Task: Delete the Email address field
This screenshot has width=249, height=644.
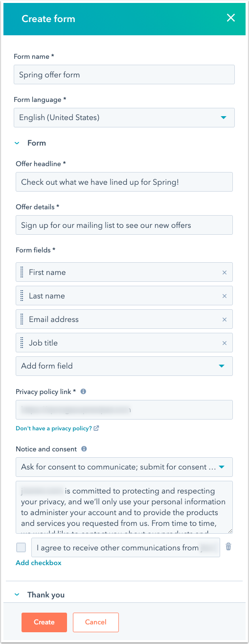Action: [x=225, y=320]
